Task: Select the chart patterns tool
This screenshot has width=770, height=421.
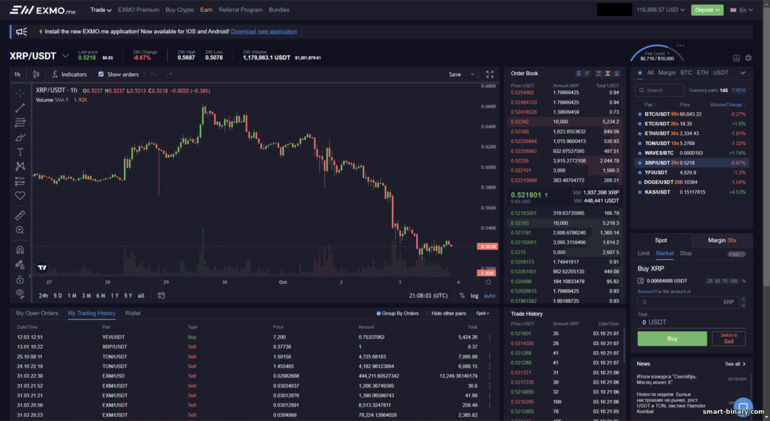Action: pos(20,167)
